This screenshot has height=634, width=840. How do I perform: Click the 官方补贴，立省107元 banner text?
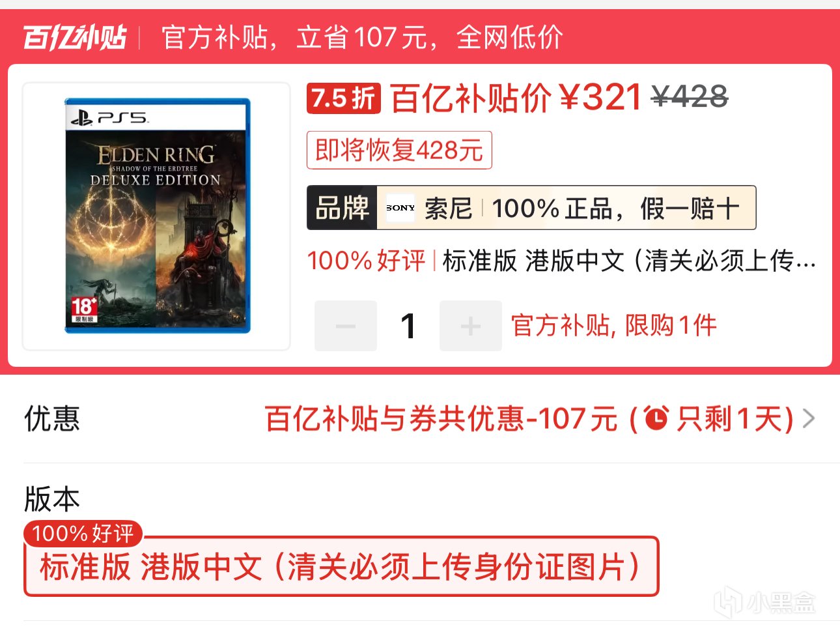pyautogui.click(x=361, y=37)
